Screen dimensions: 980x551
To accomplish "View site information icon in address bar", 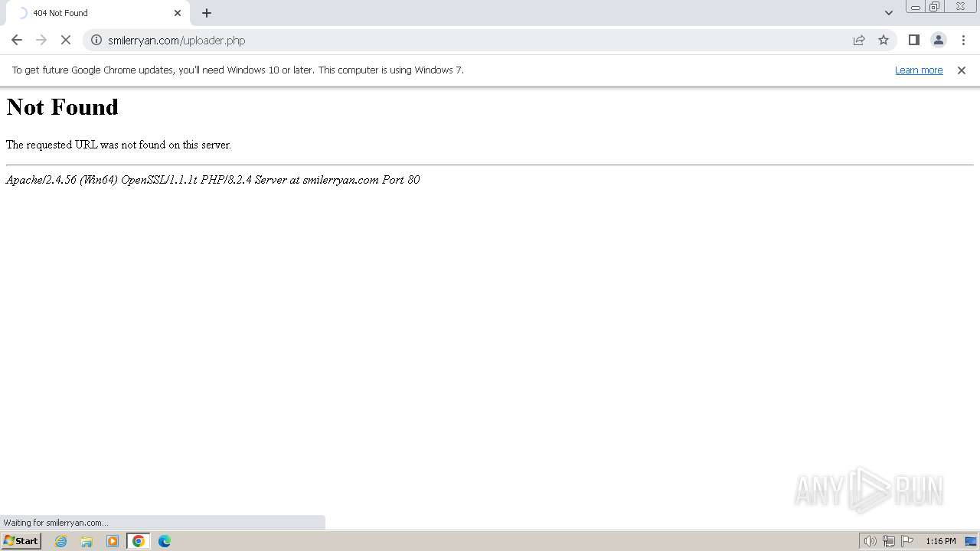I will click(x=96, y=40).
